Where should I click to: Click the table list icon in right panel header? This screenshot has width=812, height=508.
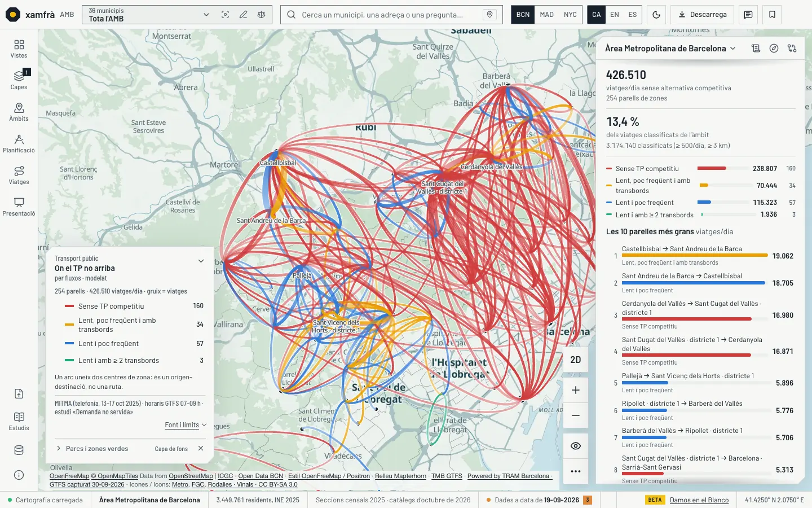pyautogui.click(x=756, y=49)
